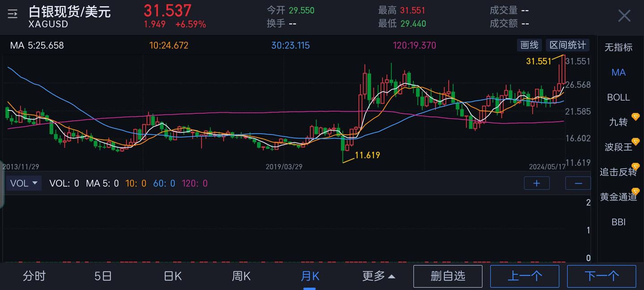Select the 画线 drawing tool
644x290 pixels.
pyautogui.click(x=529, y=45)
